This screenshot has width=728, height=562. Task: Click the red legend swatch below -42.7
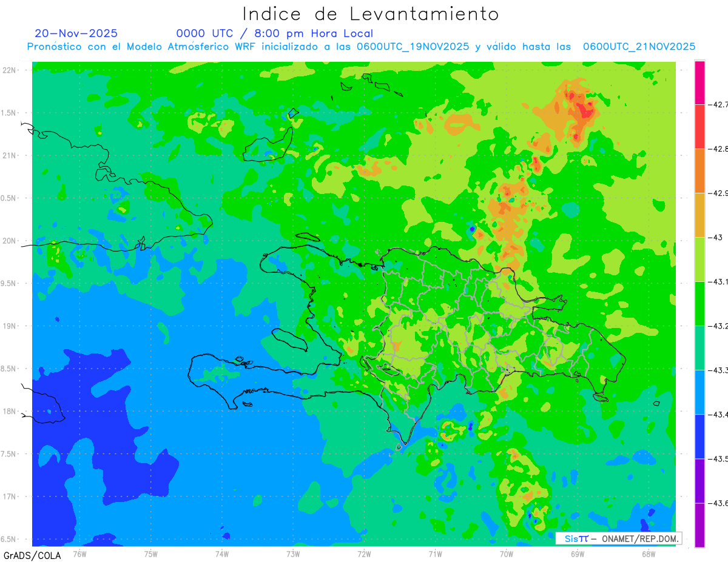coord(700,126)
